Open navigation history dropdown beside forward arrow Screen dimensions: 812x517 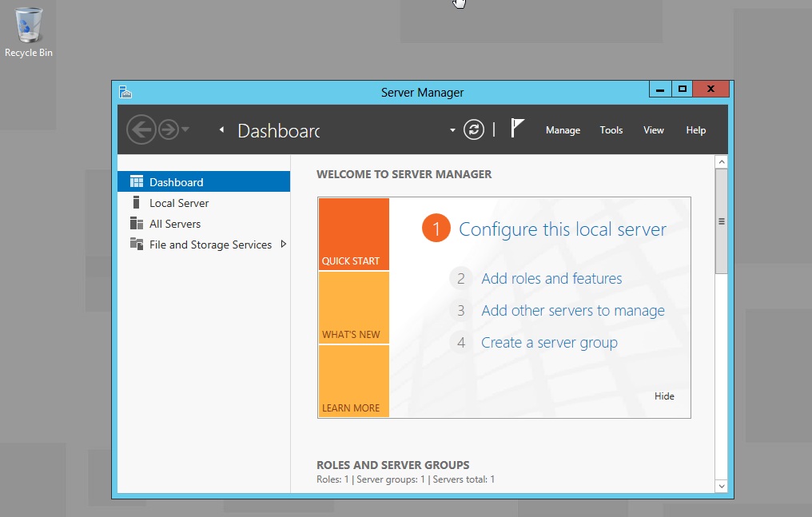[185, 129]
